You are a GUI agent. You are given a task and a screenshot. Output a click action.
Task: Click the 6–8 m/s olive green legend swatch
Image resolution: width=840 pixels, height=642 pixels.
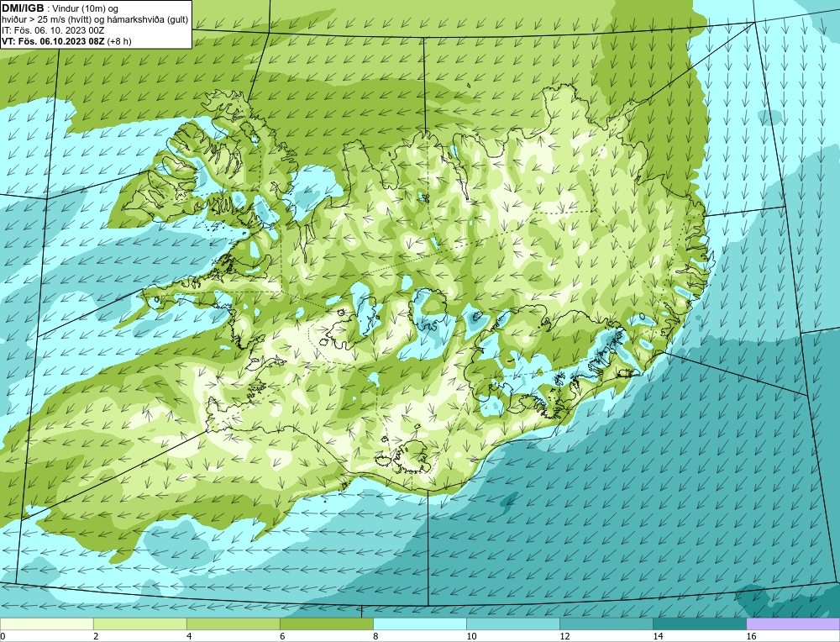[326, 624]
